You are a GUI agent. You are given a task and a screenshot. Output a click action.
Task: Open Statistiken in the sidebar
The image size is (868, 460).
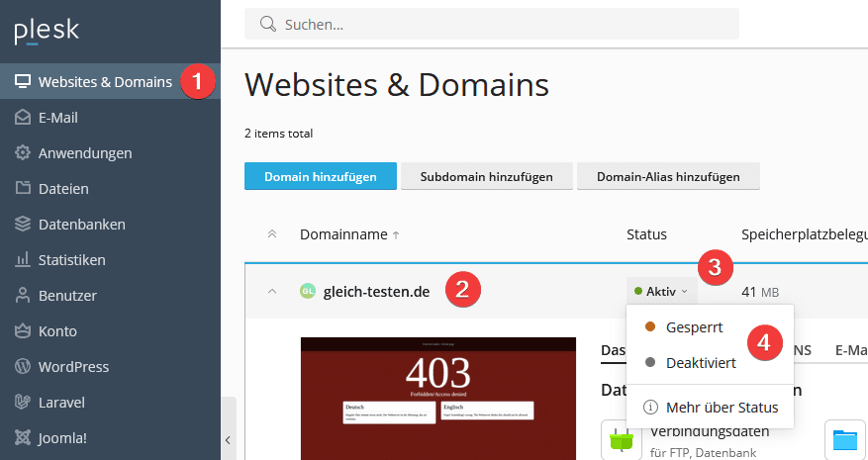click(71, 260)
